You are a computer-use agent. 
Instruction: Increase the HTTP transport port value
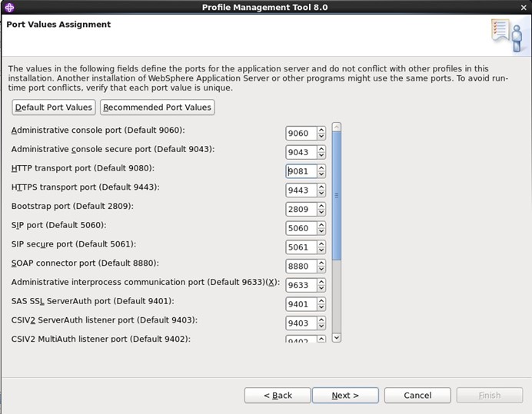point(321,167)
